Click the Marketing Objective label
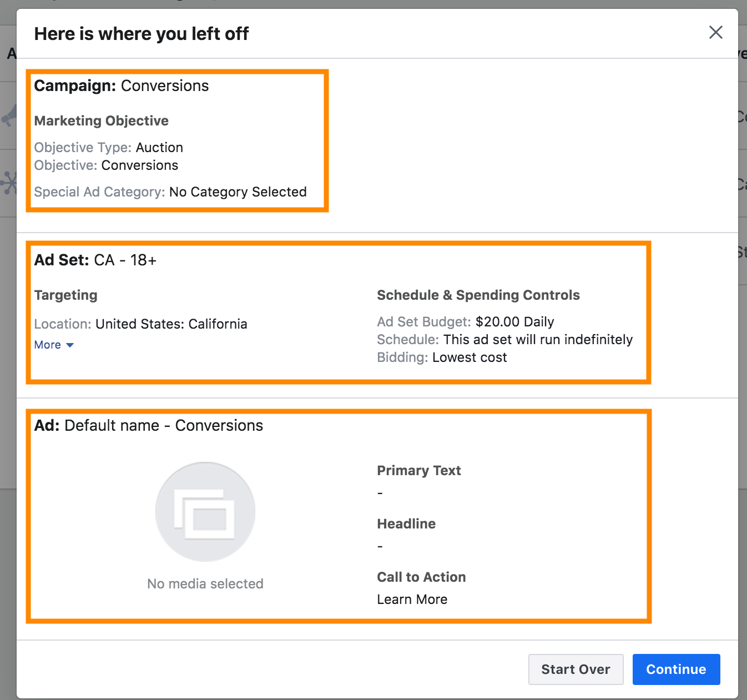The height and width of the screenshot is (700, 747). (x=102, y=121)
